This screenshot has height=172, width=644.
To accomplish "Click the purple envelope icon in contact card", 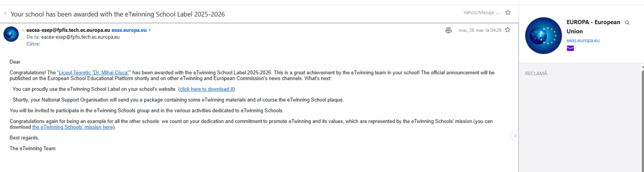I will (570, 48).
